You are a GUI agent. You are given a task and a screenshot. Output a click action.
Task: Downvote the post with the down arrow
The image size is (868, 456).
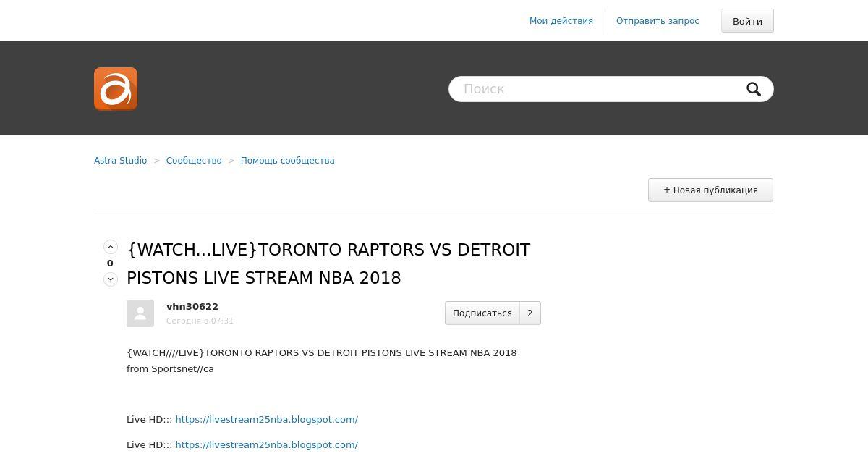111,279
